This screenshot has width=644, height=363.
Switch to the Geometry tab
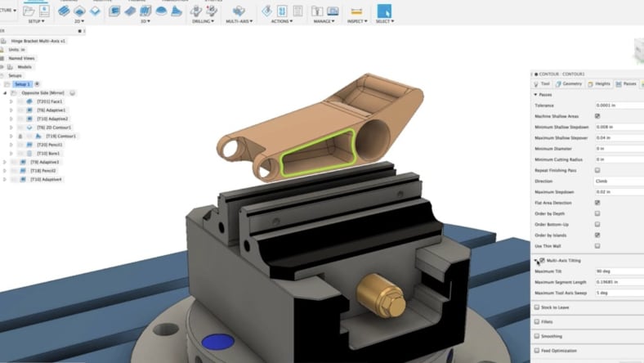click(x=569, y=84)
